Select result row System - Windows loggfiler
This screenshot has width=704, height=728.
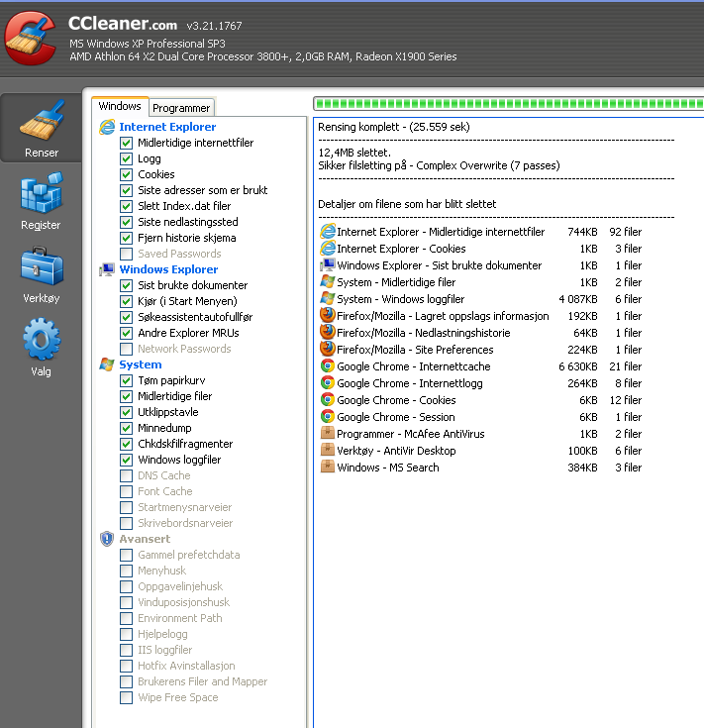481,299
